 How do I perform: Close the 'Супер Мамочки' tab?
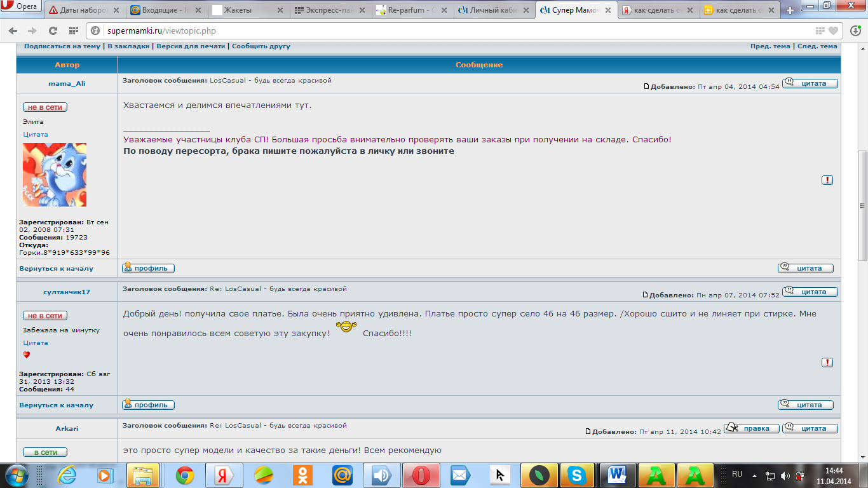click(607, 11)
